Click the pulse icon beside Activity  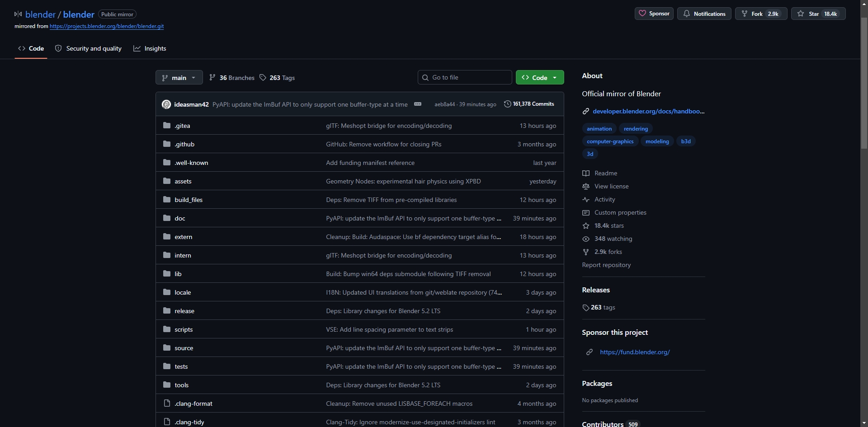click(586, 199)
